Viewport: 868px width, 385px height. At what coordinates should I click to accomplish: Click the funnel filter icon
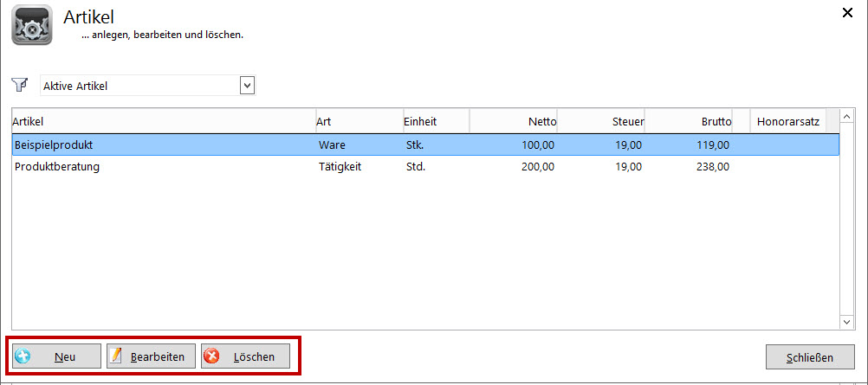tap(19, 85)
